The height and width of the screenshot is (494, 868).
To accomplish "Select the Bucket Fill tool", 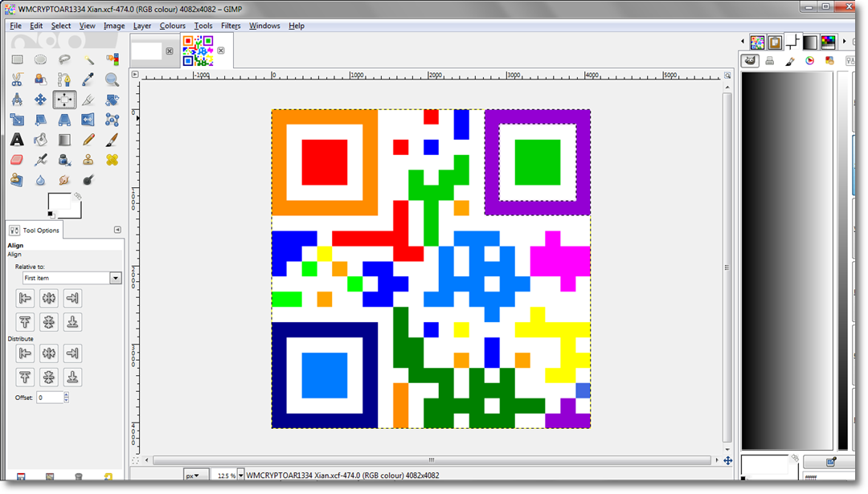I will (40, 140).
